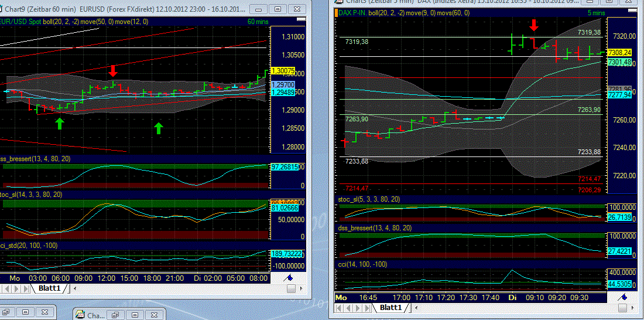Click the 'DAX P-IN.' legend label

click(352, 13)
